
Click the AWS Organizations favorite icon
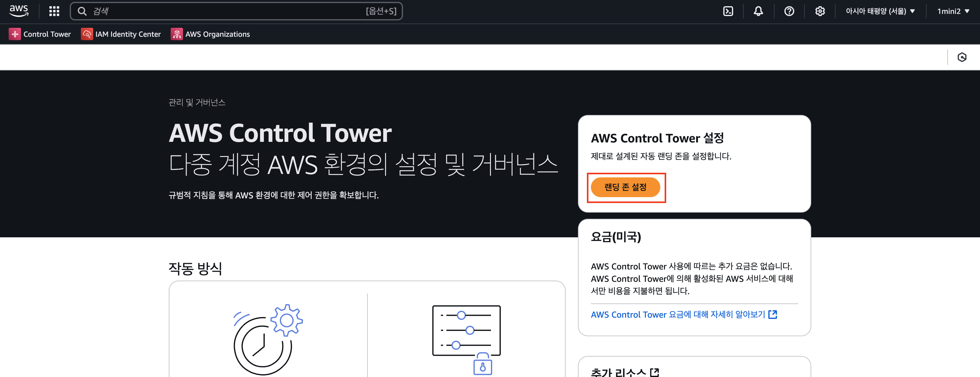tap(177, 34)
